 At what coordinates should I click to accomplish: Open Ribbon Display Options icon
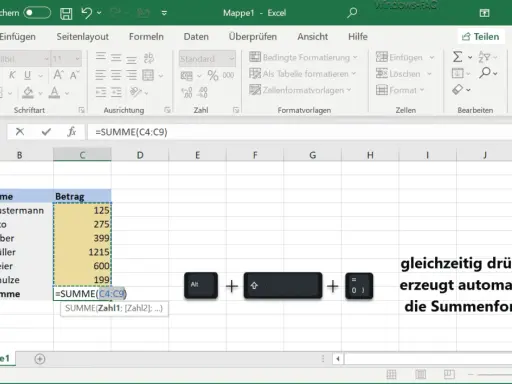click(x=484, y=13)
